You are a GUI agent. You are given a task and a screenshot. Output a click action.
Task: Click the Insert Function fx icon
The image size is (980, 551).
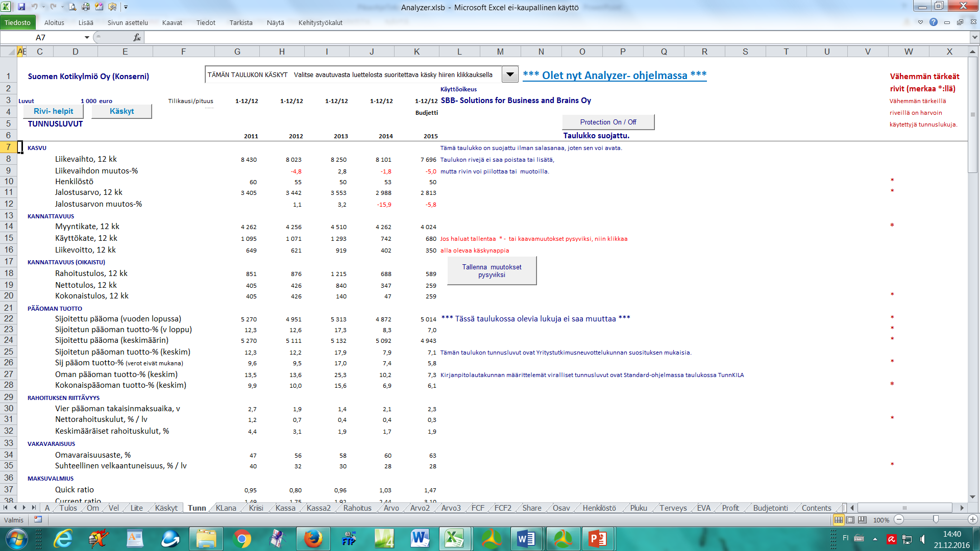pos(137,37)
